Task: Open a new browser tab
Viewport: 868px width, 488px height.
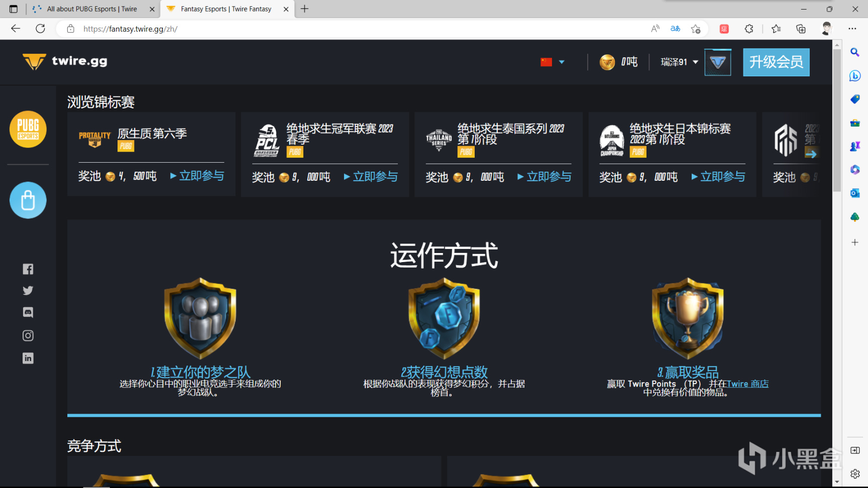Action: coord(304,9)
